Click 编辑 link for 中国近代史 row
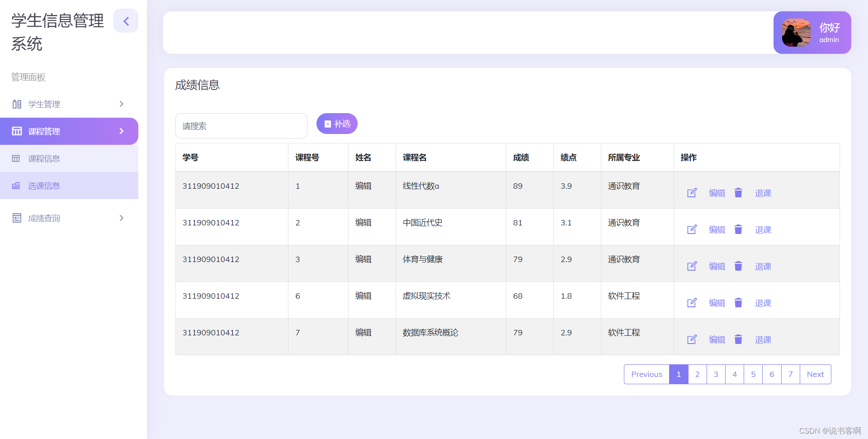 click(x=717, y=230)
